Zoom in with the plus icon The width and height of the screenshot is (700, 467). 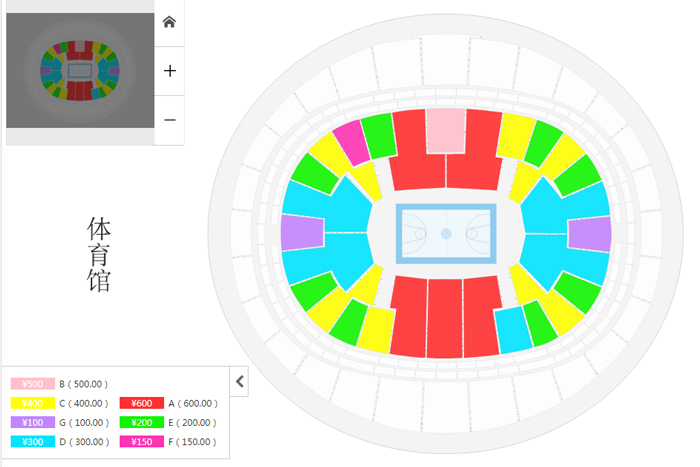pos(170,71)
